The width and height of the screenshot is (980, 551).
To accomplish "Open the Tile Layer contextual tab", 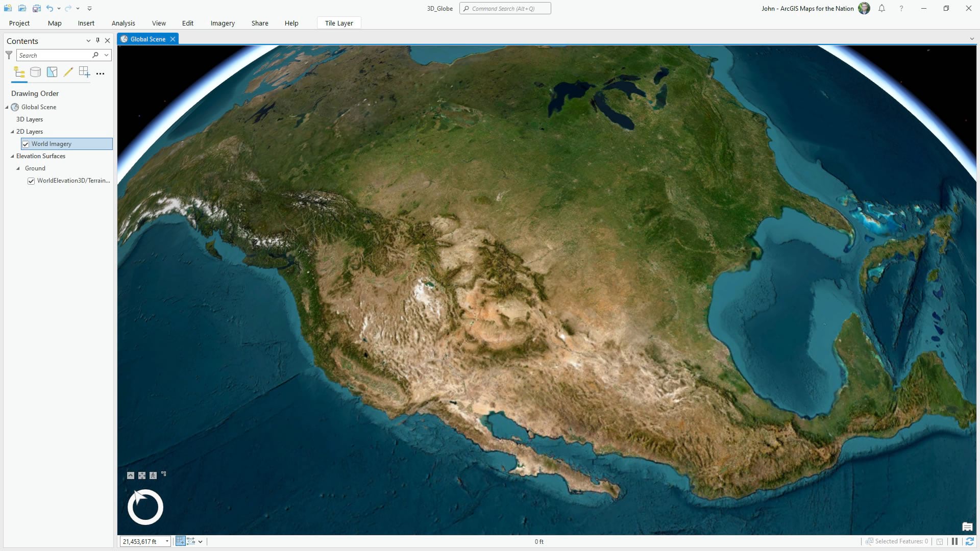I will click(x=339, y=23).
